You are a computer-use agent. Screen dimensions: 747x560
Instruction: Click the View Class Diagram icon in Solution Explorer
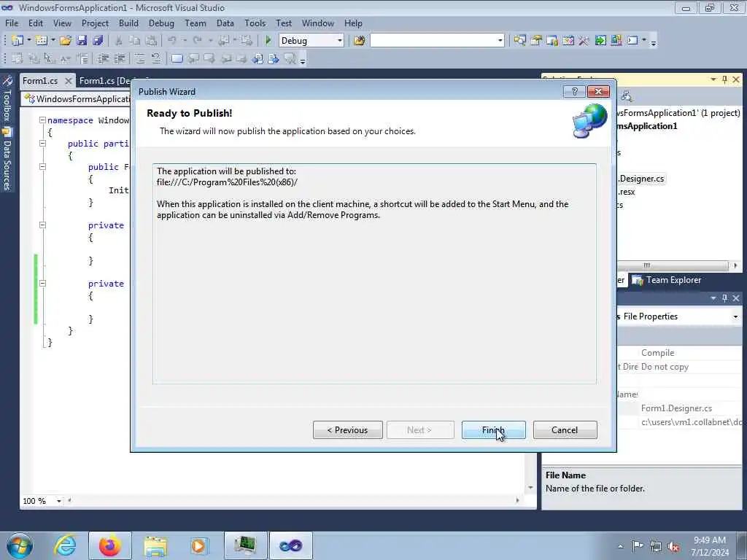click(x=626, y=97)
